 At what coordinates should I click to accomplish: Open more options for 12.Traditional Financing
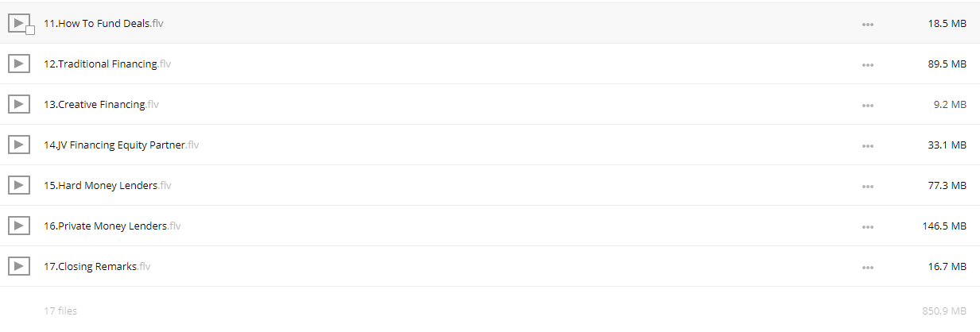pyautogui.click(x=867, y=65)
